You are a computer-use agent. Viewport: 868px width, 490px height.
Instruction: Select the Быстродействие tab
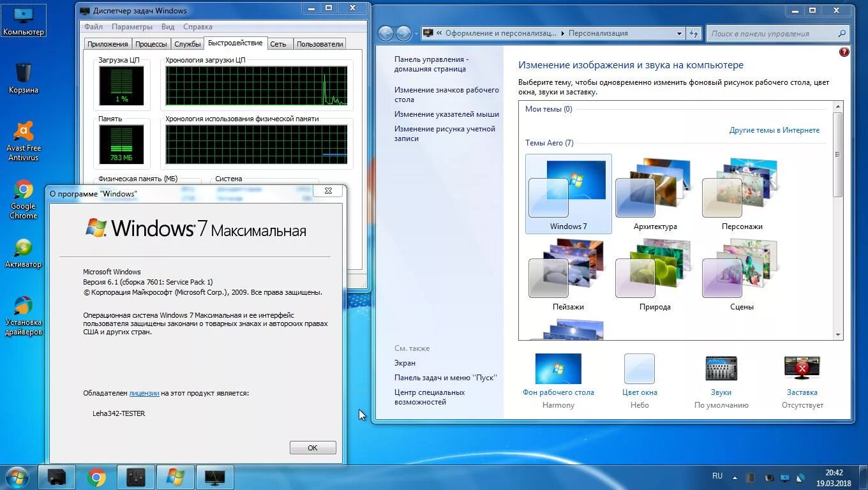click(235, 43)
